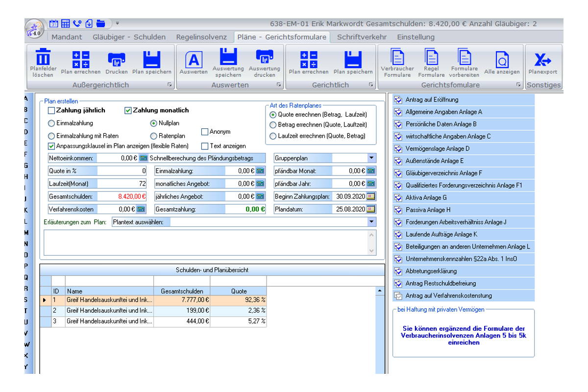Viewport: 588px width, 392px height.
Task: Switch to the Schriftverkehr tab
Action: (x=362, y=37)
